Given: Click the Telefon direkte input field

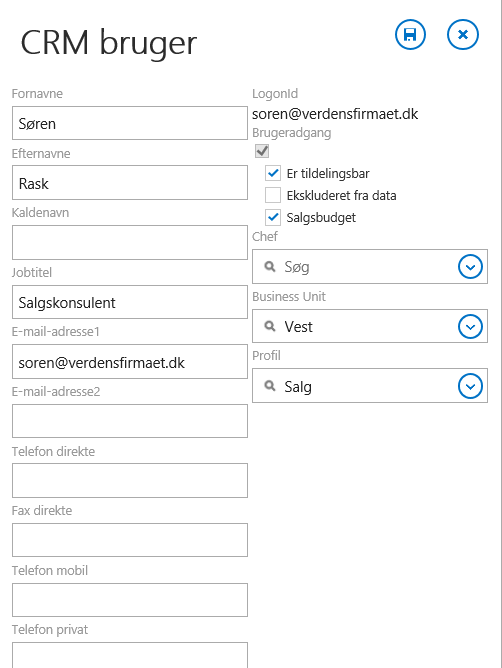Looking at the screenshot, I should click(x=130, y=481).
